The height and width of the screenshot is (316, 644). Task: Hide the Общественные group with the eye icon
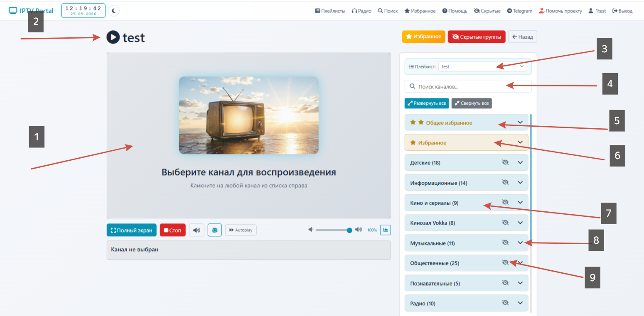point(505,262)
